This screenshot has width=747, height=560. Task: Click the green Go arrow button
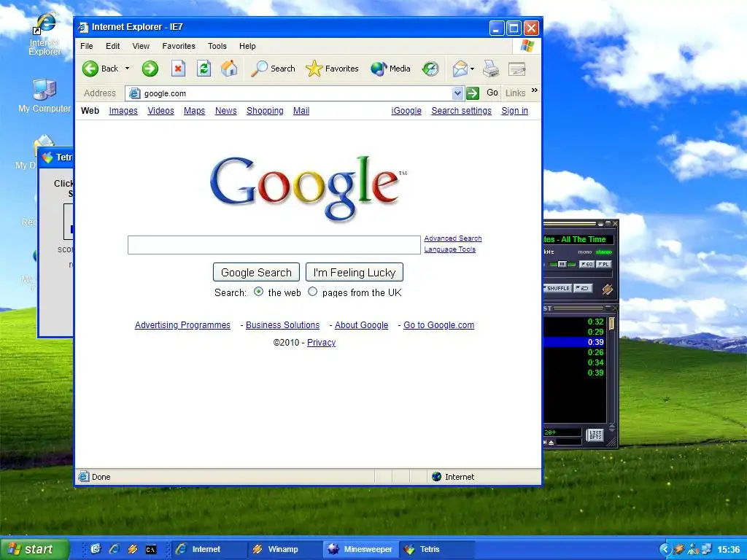473,93
